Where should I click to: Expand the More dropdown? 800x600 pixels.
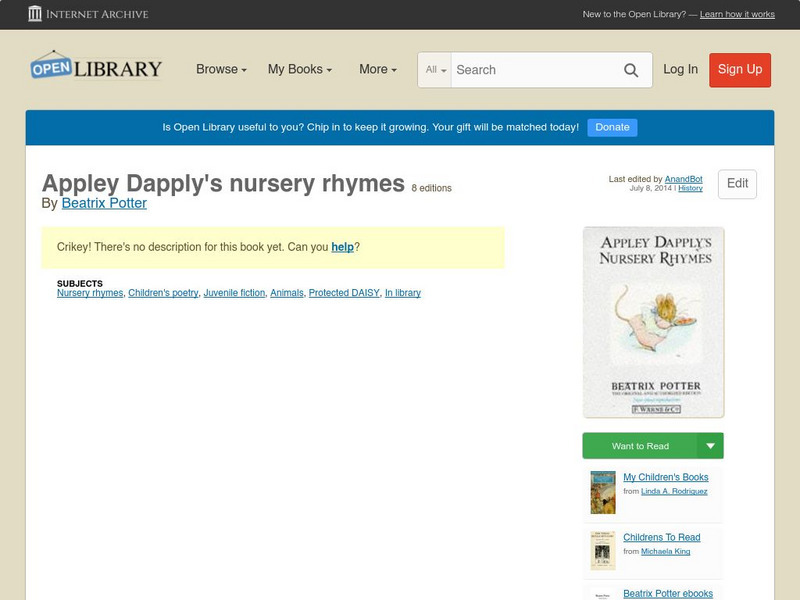(376, 69)
